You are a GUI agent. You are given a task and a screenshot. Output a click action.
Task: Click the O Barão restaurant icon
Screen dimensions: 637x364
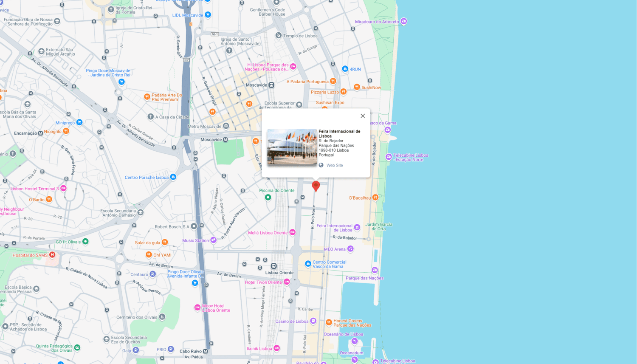coord(49,199)
